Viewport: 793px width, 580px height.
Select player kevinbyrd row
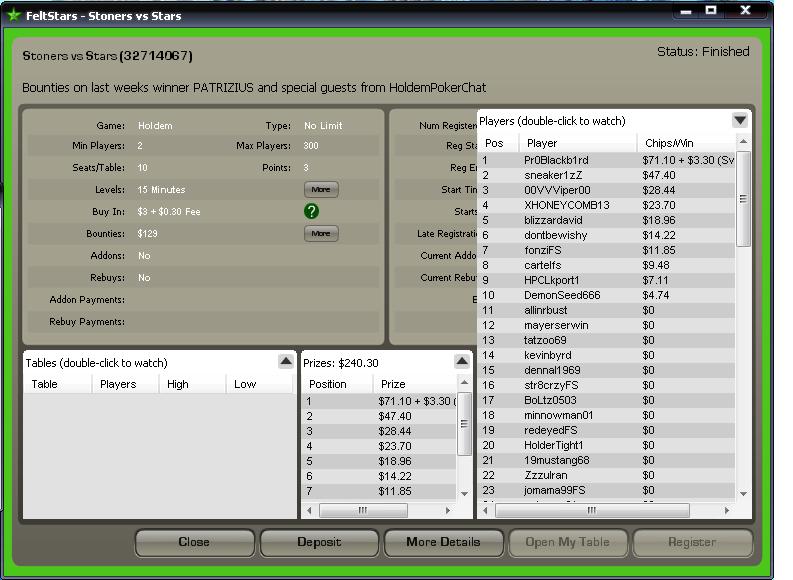[x=607, y=355]
